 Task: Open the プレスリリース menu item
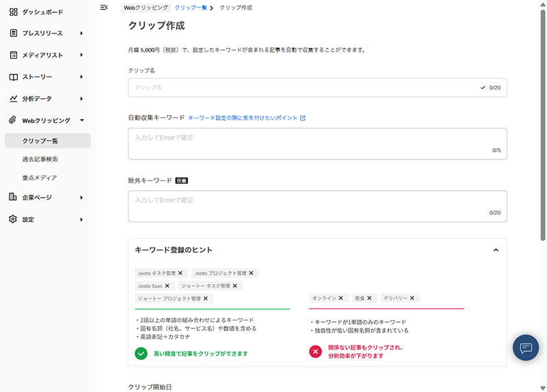pyautogui.click(x=42, y=33)
